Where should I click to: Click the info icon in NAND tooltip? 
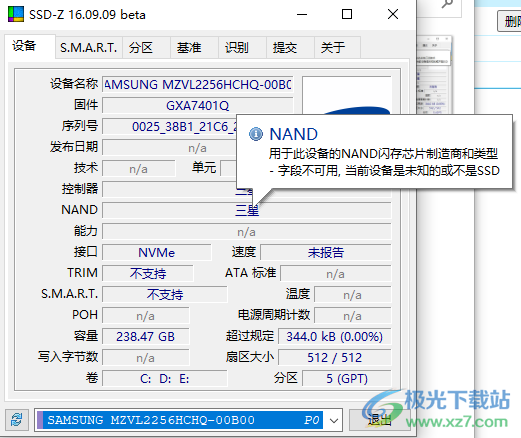[x=256, y=134]
